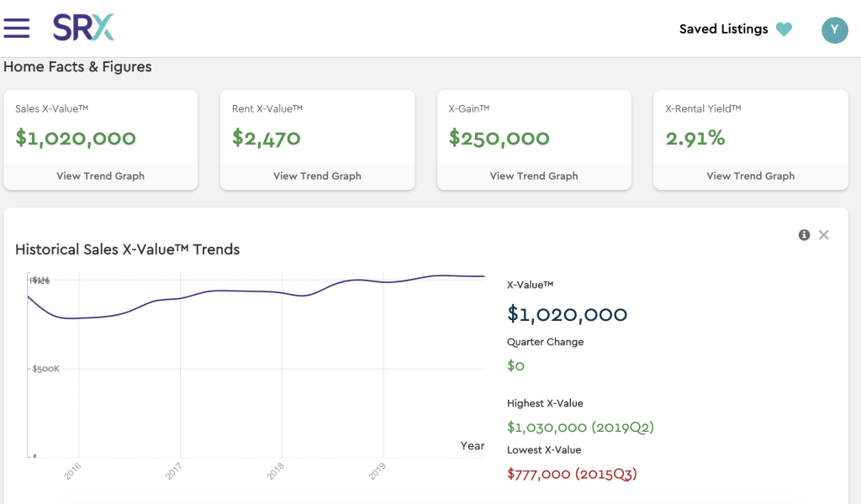Close the Historical Sales X-Value Trends panel

[x=825, y=235]
